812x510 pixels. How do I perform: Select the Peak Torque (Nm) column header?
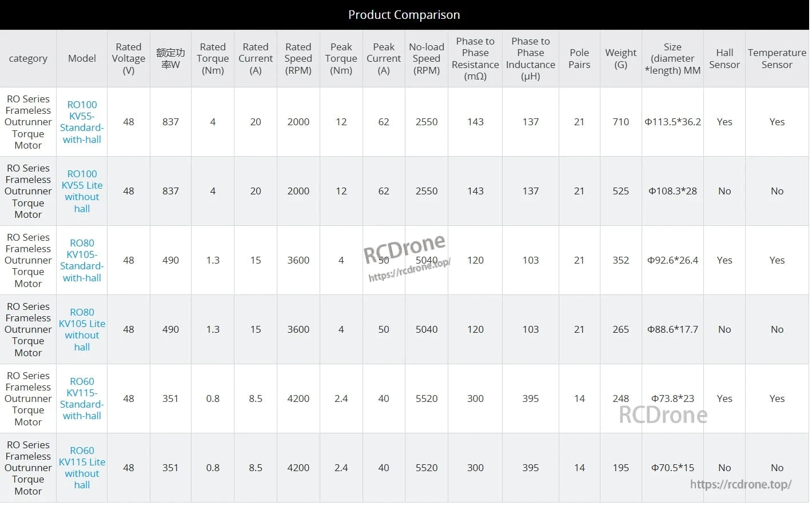[x=341, y=58]
